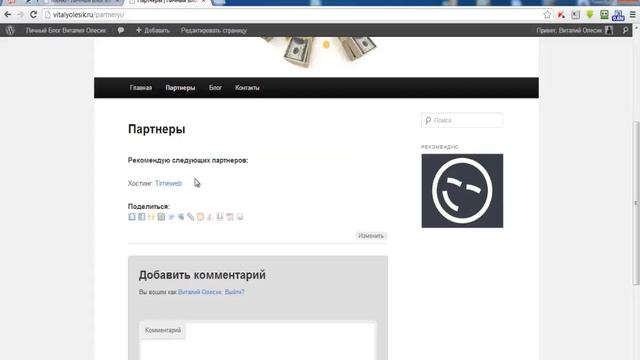Go forward with the browser forward arrow
Screen dimensions: 640x360
20,15
